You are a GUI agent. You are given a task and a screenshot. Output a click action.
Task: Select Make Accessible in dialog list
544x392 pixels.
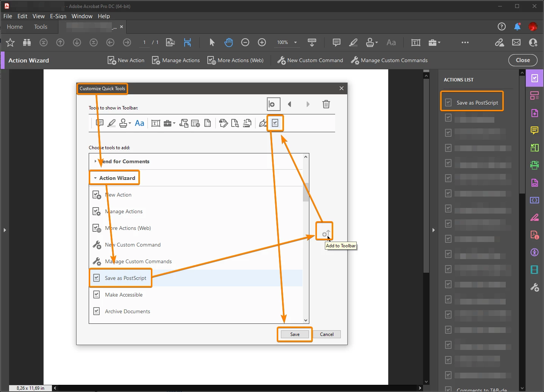tap(196, 295)
